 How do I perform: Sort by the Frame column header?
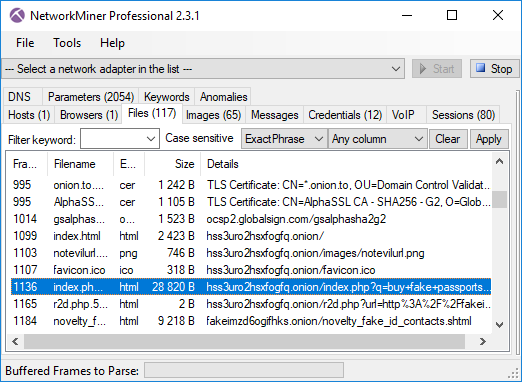pyautogui.click(x=27, y=164)
